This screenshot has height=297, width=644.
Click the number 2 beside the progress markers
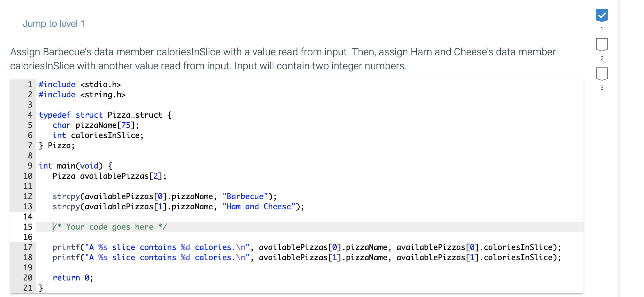[x=602, y=59]
